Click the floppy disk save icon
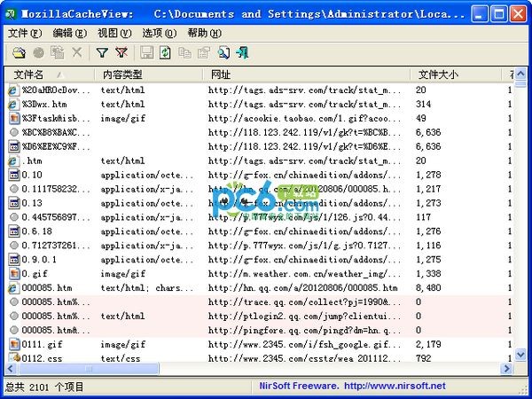 [146, 52]
